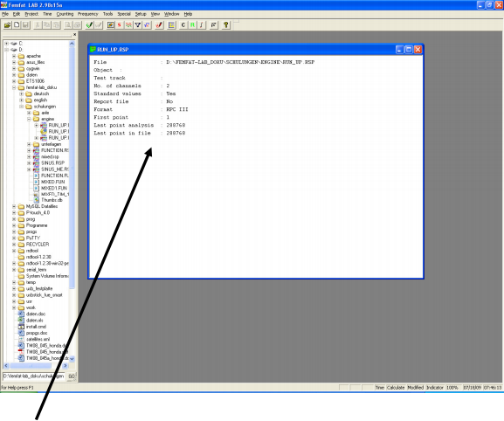
Task: Expand the apache folder node
Action: (x=14, y=56)
